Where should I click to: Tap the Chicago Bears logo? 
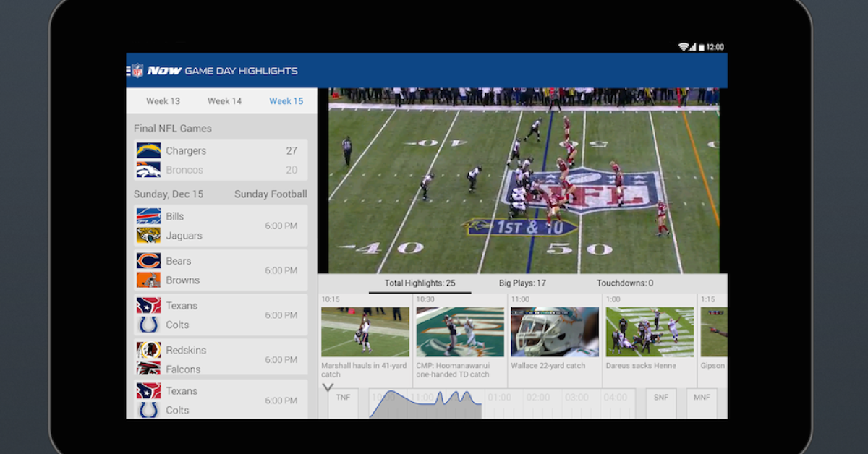pos(148,261)
